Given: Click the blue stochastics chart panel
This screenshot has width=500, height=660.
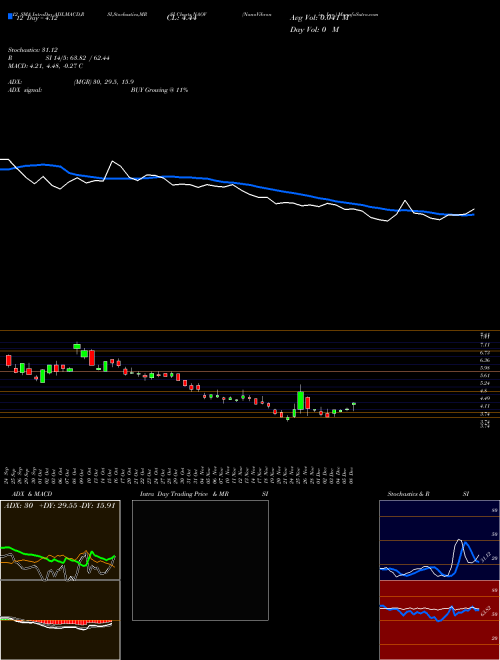Looking at the screenshot, I should [x=439, y=540].
